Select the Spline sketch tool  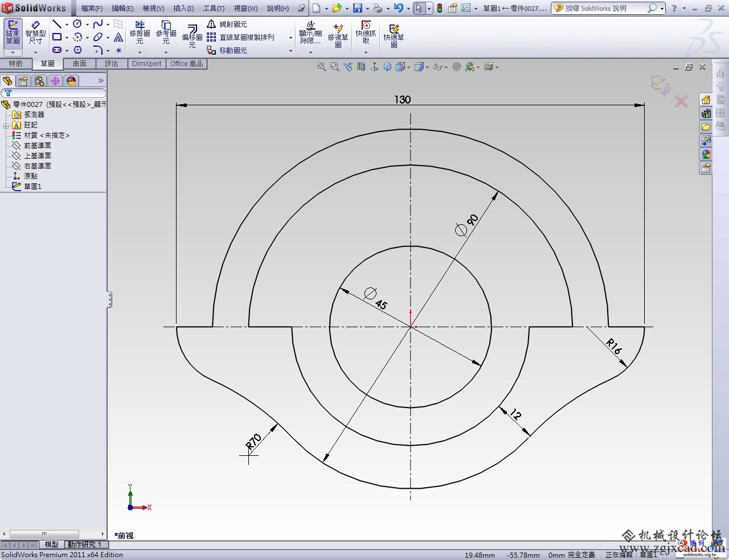98,24
